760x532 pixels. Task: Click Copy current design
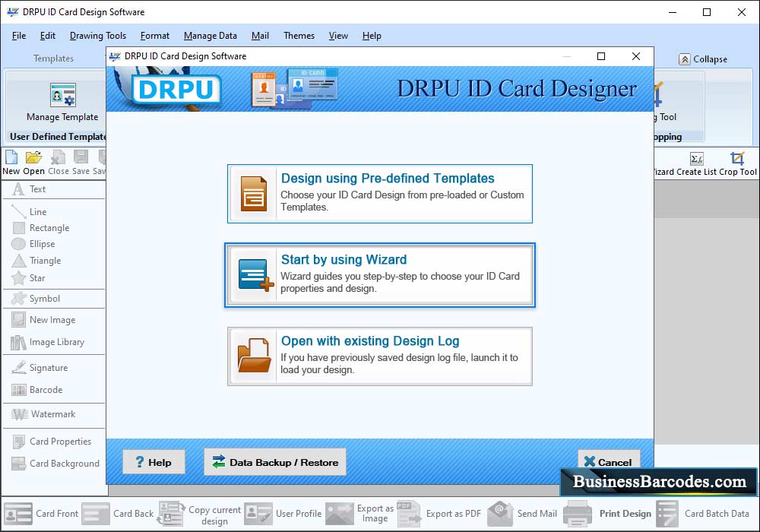pyautogui.click(x=199, y=515)
